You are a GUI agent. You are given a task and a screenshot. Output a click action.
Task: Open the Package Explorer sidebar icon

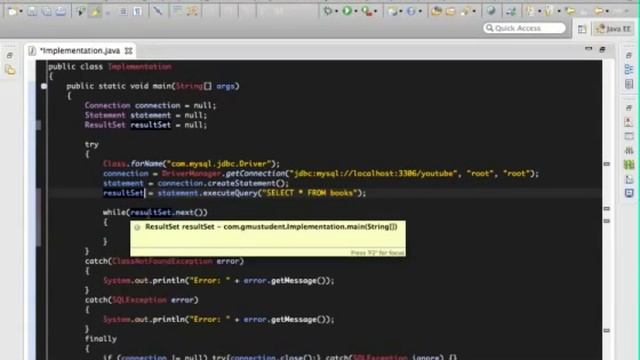pyautogui.click(x=10, y=70)
